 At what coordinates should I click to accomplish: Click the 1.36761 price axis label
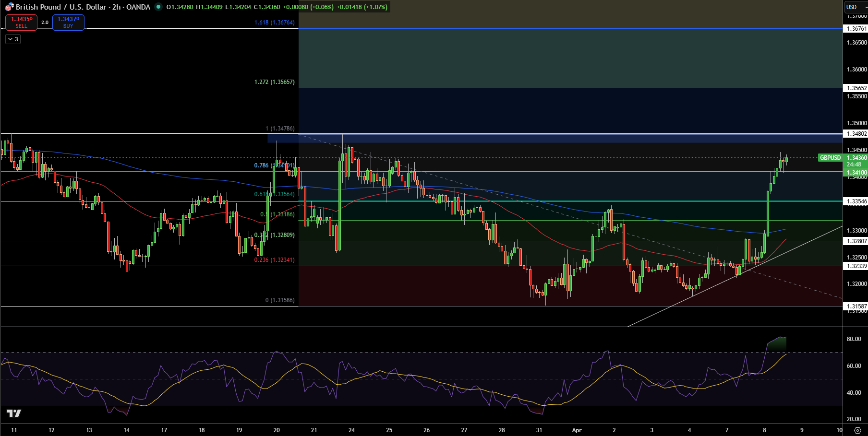pyautogui.click(x=856, y=29)
